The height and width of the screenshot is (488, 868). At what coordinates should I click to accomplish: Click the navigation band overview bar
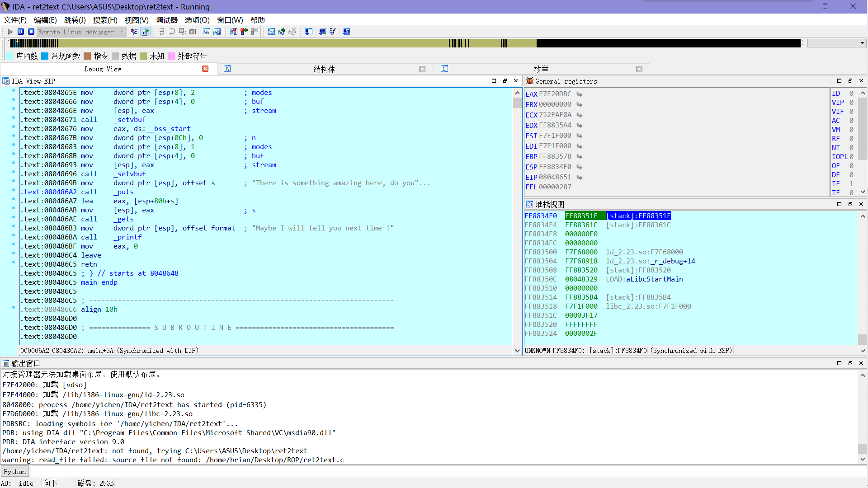tap(406, 43)
